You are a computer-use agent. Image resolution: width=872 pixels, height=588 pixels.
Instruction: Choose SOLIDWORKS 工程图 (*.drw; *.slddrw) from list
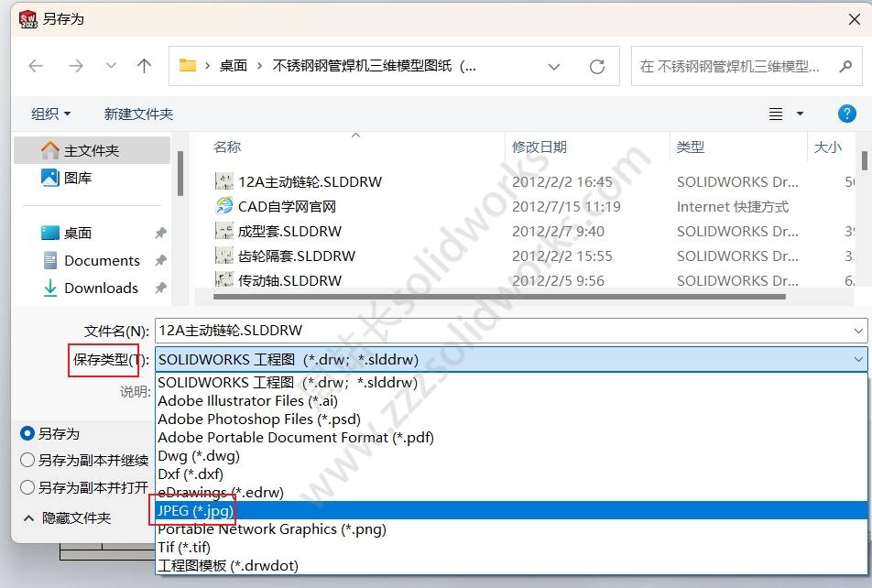tap(511, 382)
